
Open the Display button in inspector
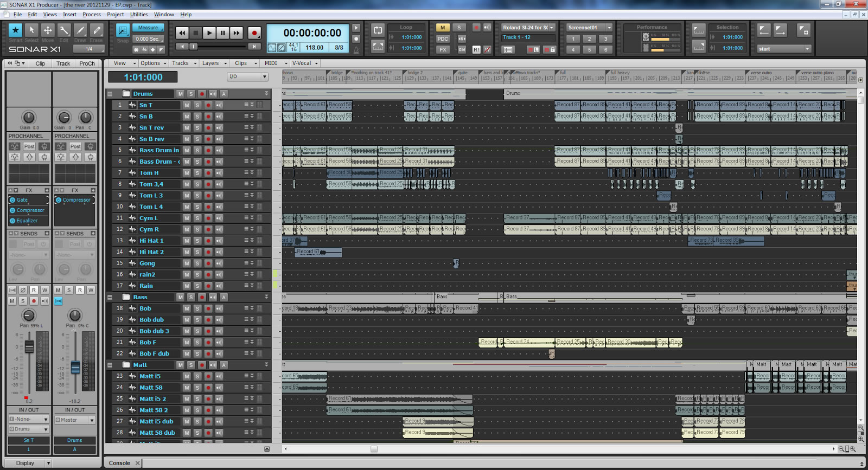pyautogui.click(x=28, y=463)
